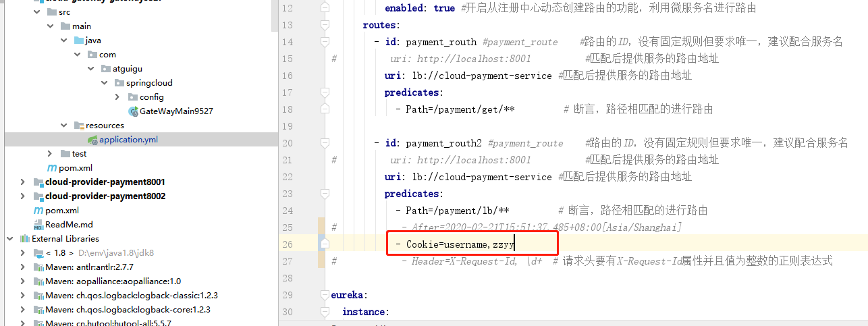Viewport: 868px width, 326px height.
Task: Click the JDK 1.8 folder icon
Action: click(38, 253)
